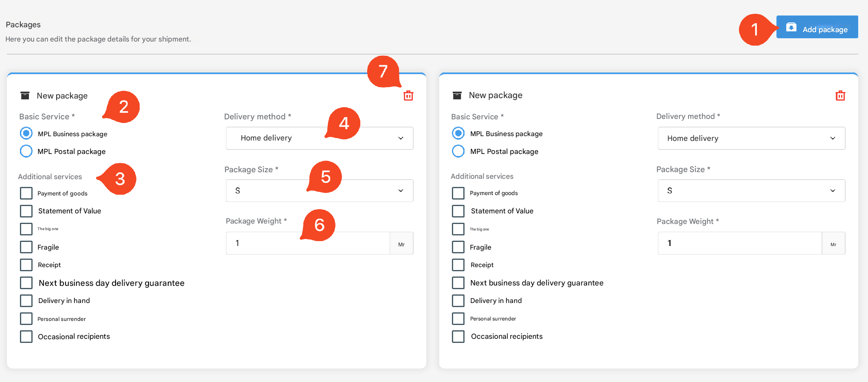Open the first package's Delivery method dropdown
Viewport: 868px width, 382px height.
(x=319, y=138)
